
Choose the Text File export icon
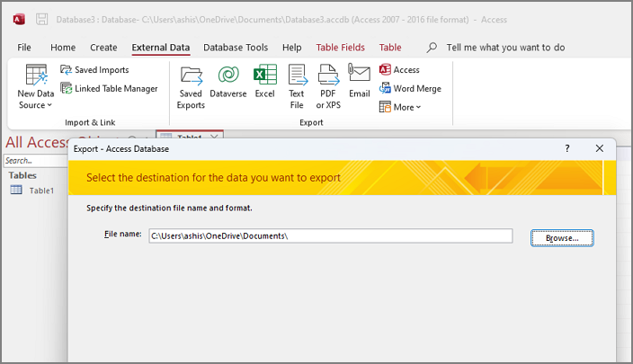[297, 85]
